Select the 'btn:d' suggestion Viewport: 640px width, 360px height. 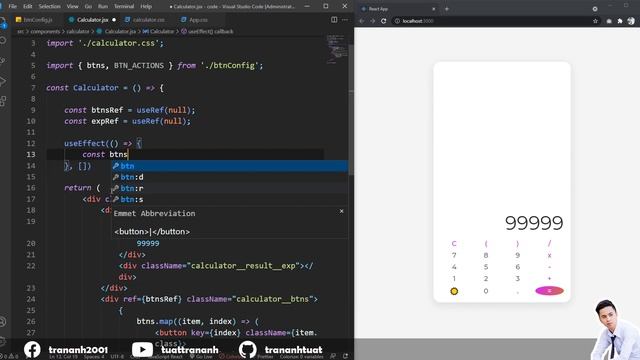coord(230,177)
